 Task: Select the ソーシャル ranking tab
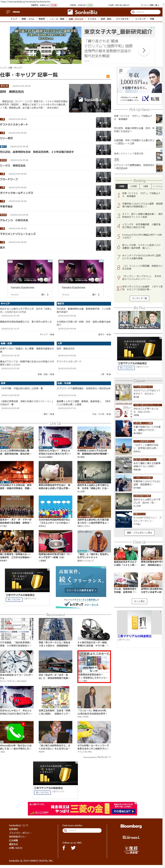pos(157,186)
